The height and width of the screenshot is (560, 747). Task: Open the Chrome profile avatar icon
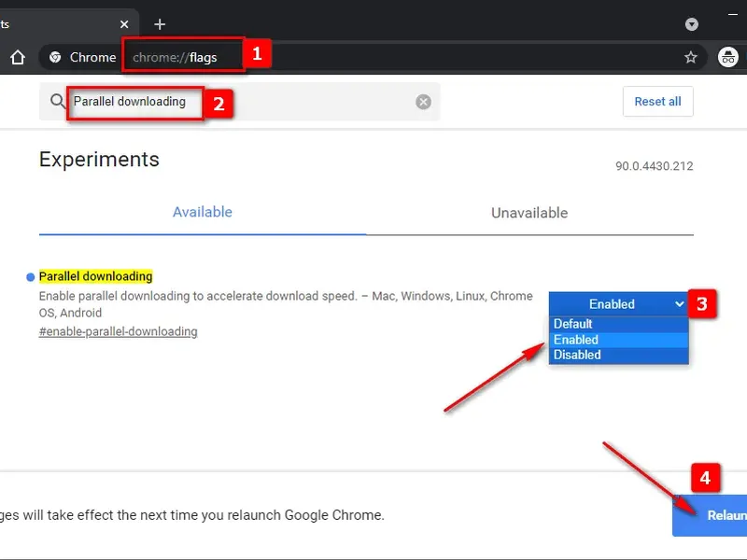point(727,57)
